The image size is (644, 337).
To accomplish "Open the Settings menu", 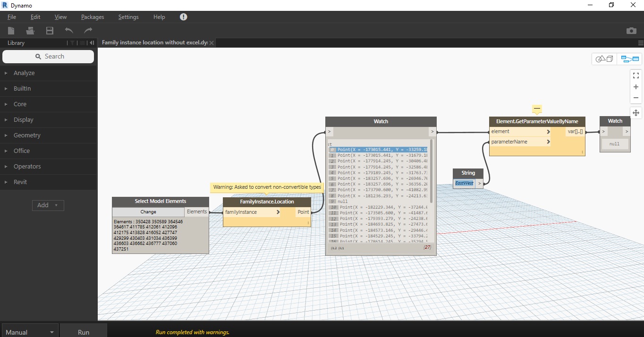I will (128, 17).
